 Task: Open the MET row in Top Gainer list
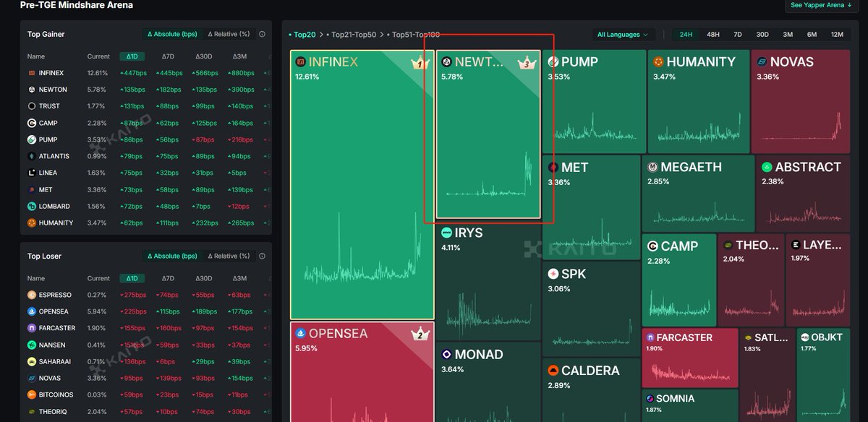(146, 189)
